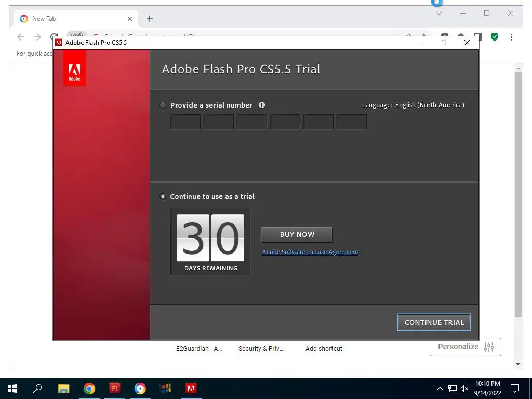The width and height of the screenshot is (532, 399).
Task: Select the Provide a serial number option
Action: [163, 105]
